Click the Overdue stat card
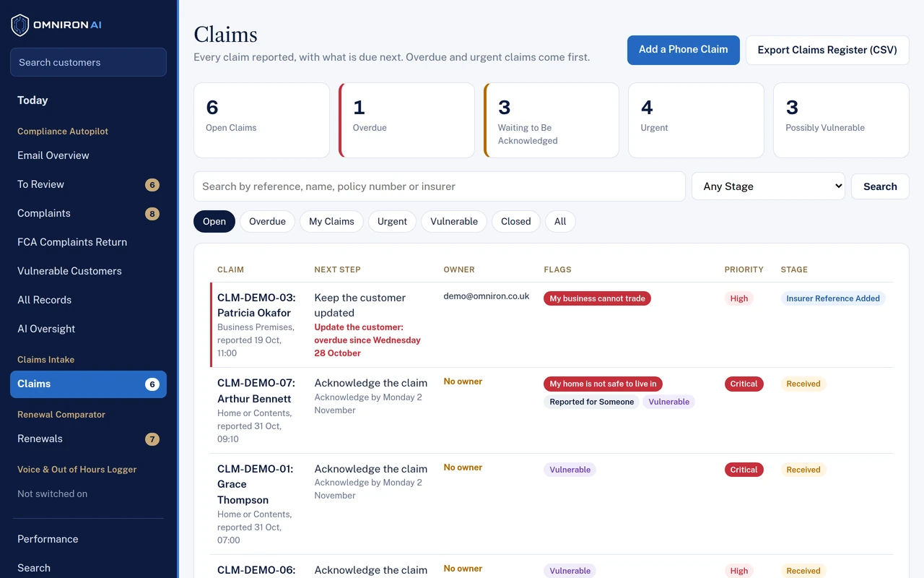The height and width of the screenshot is (578, 924). click(x=406, y=120)
